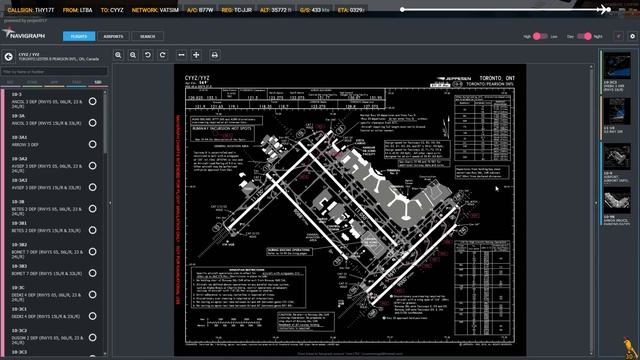Screen dimensions: 640x360
Task: Collapse the right pinned charts panel
Action: 596,202
